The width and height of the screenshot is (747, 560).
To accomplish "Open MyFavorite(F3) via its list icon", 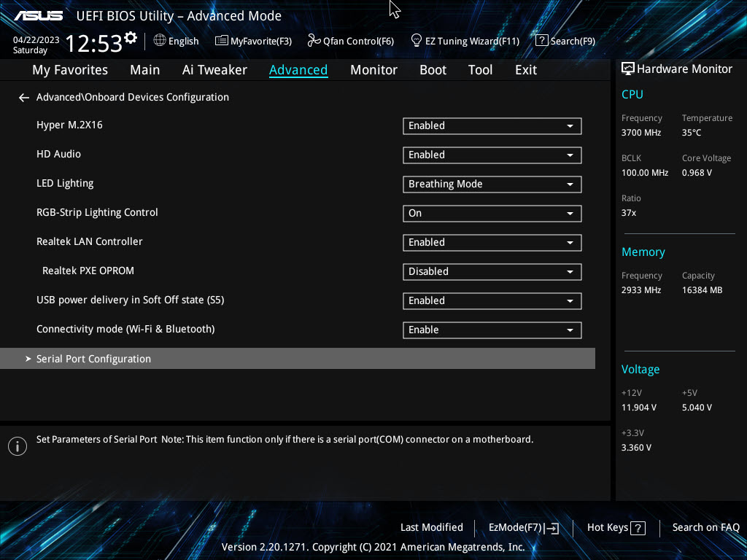I will [222, 41].
